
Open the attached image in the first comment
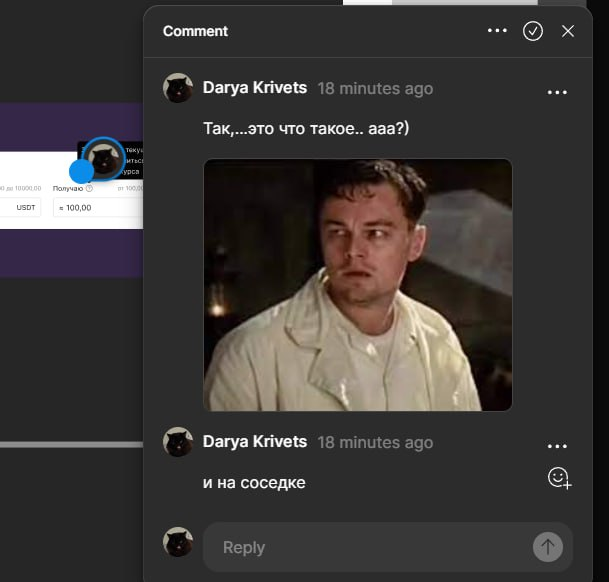pos(358,285)
